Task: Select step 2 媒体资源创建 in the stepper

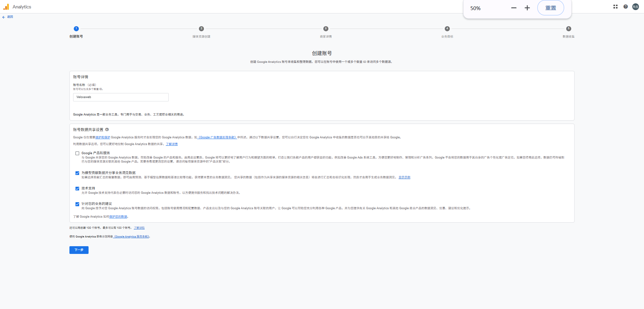Action: tap(201, 29)
